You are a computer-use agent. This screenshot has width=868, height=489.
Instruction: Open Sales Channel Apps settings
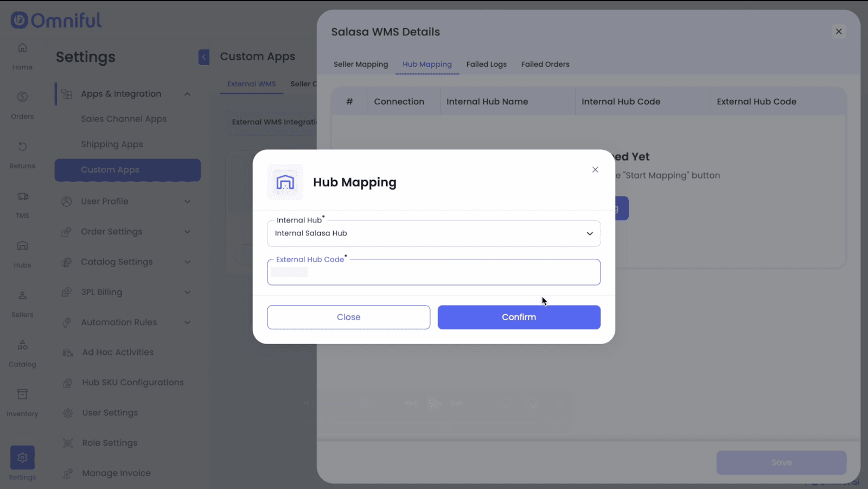coord(124,119)
